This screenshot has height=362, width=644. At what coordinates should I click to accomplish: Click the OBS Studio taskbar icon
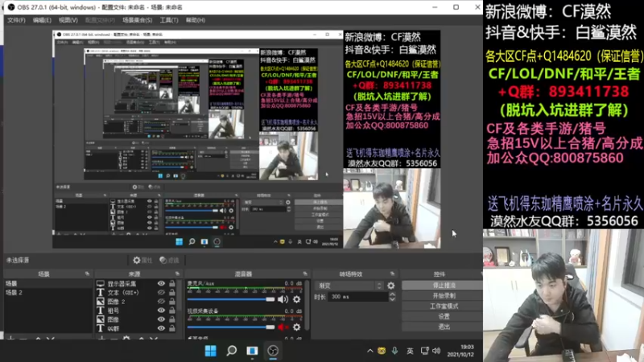tap(273, 351)
